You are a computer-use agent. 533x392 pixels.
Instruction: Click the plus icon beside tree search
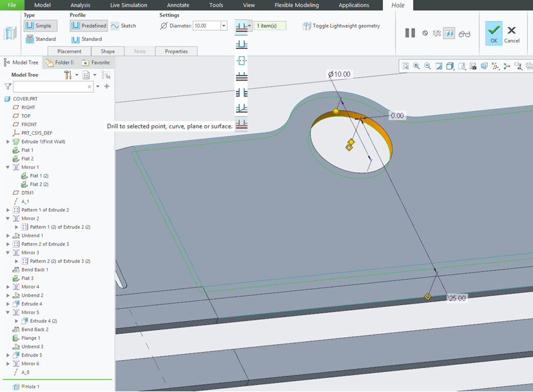(107, 86)
